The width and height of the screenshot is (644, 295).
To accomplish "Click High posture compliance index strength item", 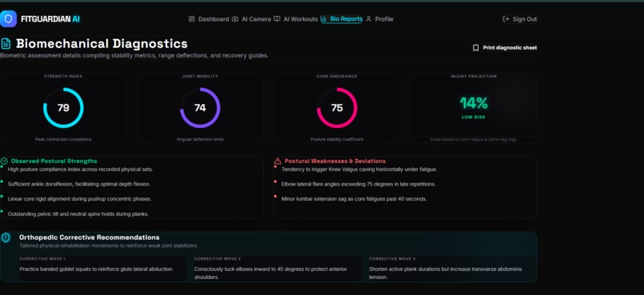I will [x=80, y=169].
